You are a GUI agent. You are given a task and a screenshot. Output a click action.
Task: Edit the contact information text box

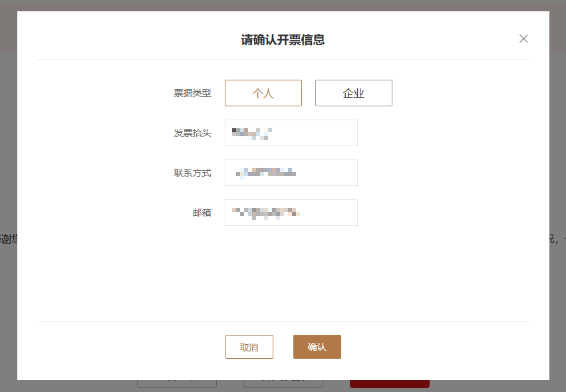pos(291,173)
